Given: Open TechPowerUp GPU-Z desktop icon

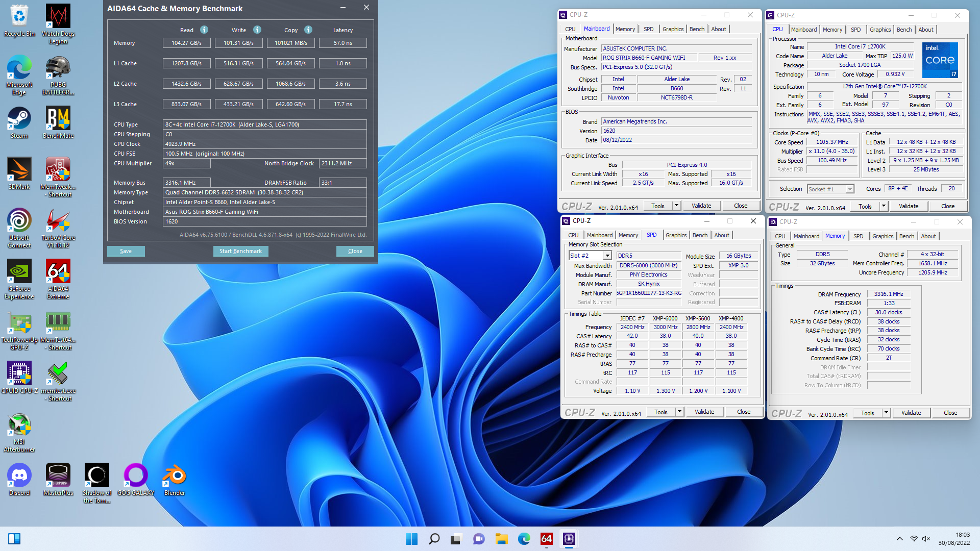Looking at the screenshot, I should coord(19,330).
